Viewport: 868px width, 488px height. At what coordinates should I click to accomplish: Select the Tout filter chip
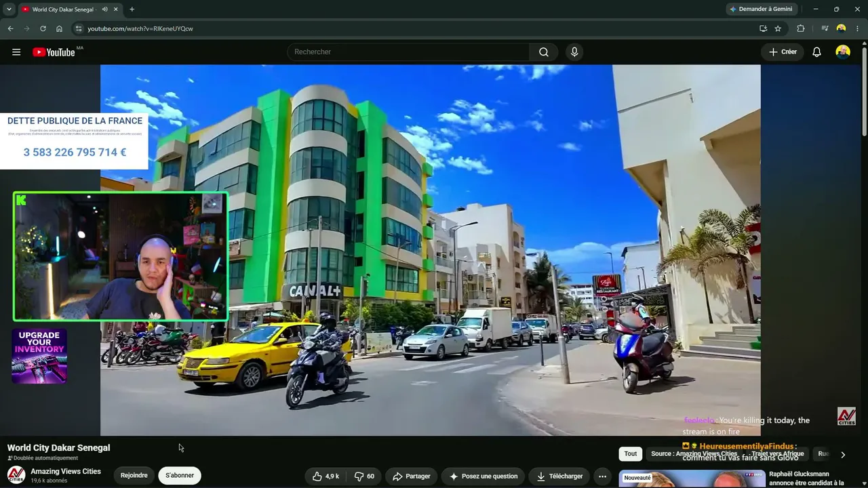(x=631, y=454)
